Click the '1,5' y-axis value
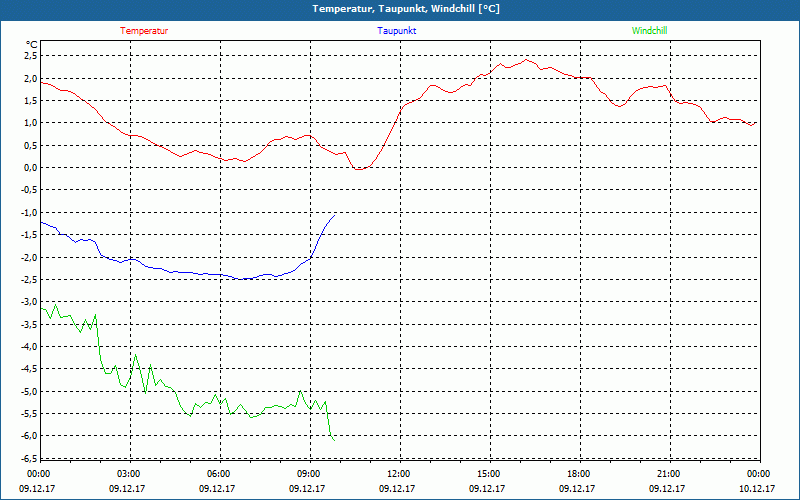This screenshot has width=800, height=500. point(31,101)
